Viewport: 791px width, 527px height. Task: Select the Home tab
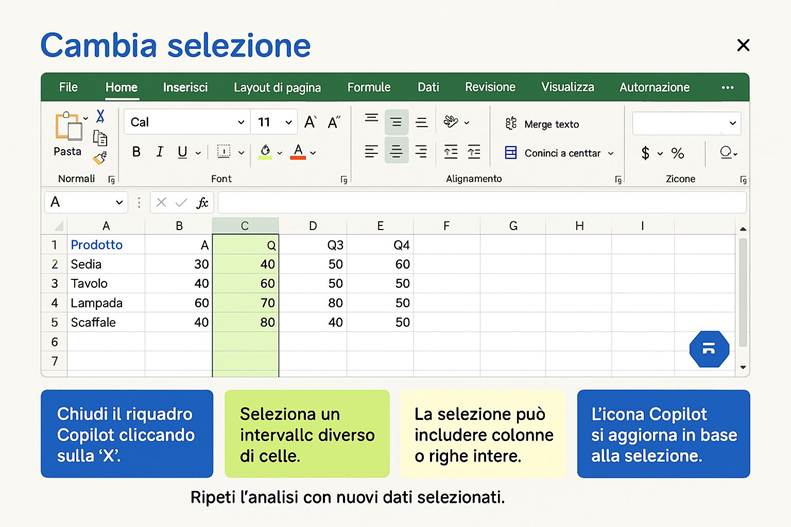121,87
